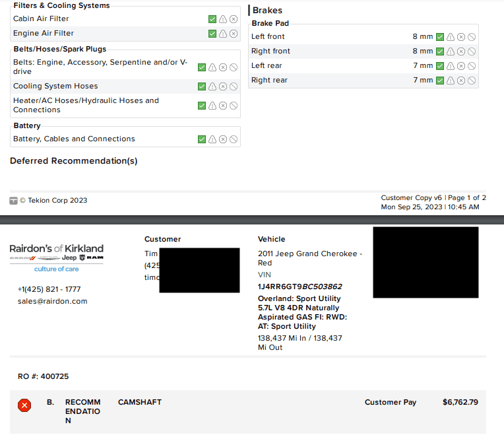Screen dimensions: 504x441
Task: Click the green check for Right rear brake pad
Action: point(440,81)
